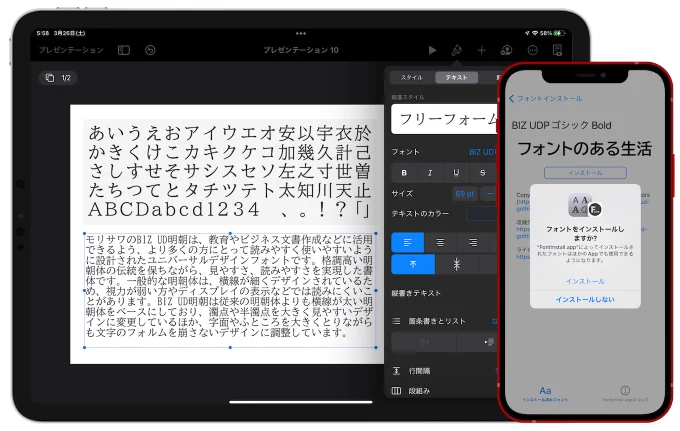
Task: Align text right
Action: click(x=473, y=242)
